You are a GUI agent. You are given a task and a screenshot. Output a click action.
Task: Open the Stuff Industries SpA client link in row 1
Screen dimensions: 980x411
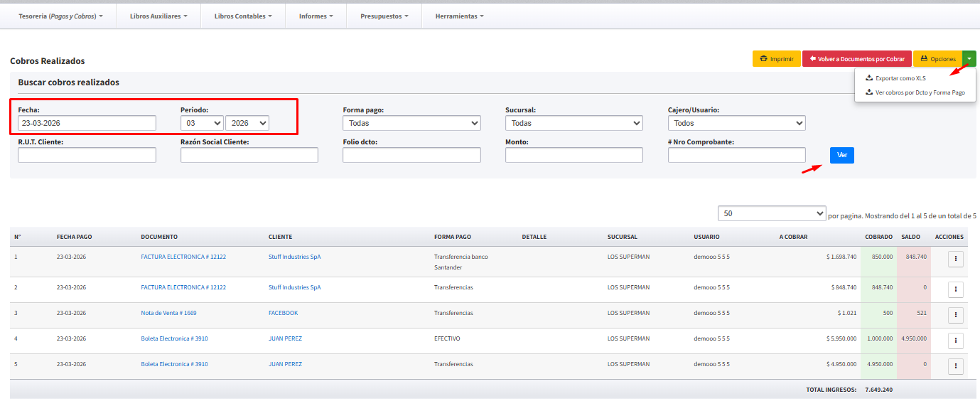tap(294, 257)
